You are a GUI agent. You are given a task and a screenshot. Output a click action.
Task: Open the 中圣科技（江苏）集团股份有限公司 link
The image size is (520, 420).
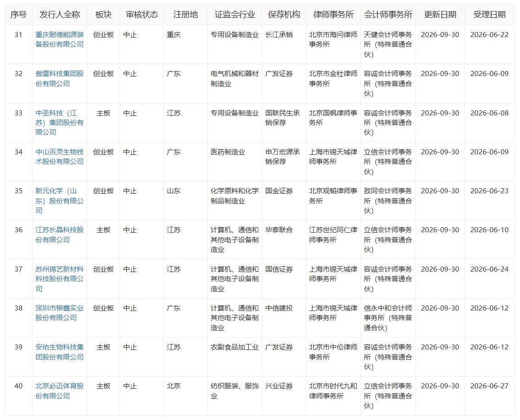(x=59, y=123)
